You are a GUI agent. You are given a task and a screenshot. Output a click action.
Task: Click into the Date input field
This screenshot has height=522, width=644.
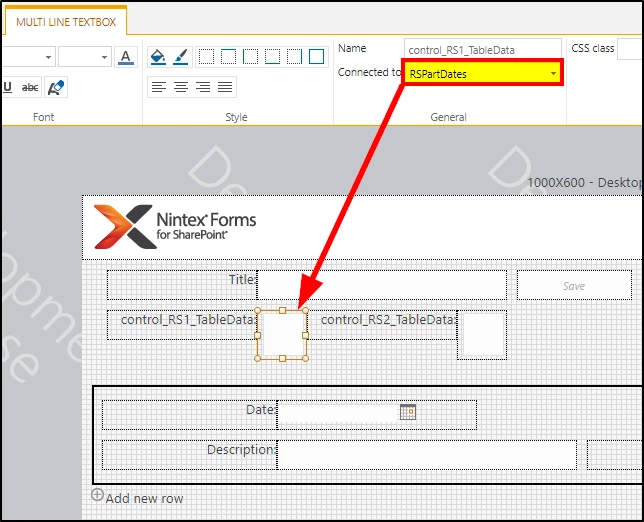pyautogui.click(x=337, y=414)
